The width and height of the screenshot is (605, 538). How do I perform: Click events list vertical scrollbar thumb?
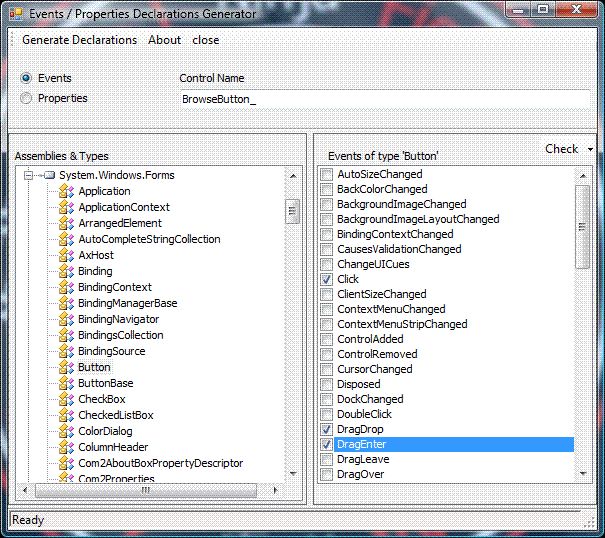pyautogui.click(x=582, y=227)
